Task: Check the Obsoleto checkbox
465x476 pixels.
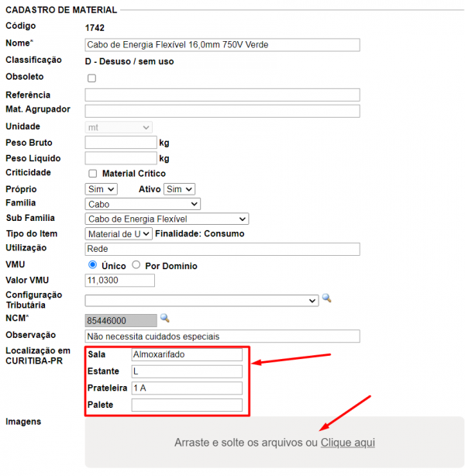Action: click(91, 78)
